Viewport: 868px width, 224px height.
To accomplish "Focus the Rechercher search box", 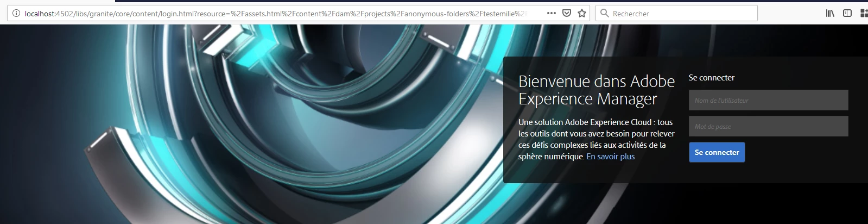I will [676, 13].
